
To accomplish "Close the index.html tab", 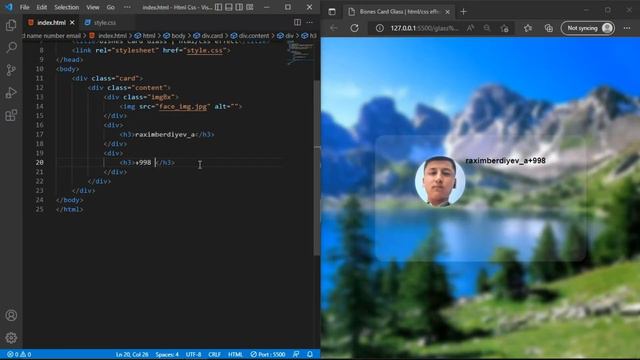I will point(72,23).
